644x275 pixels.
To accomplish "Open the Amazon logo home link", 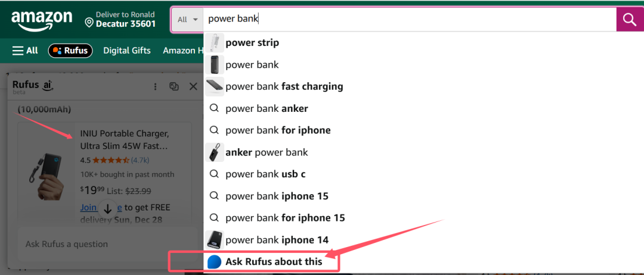I will click(41, 21).
